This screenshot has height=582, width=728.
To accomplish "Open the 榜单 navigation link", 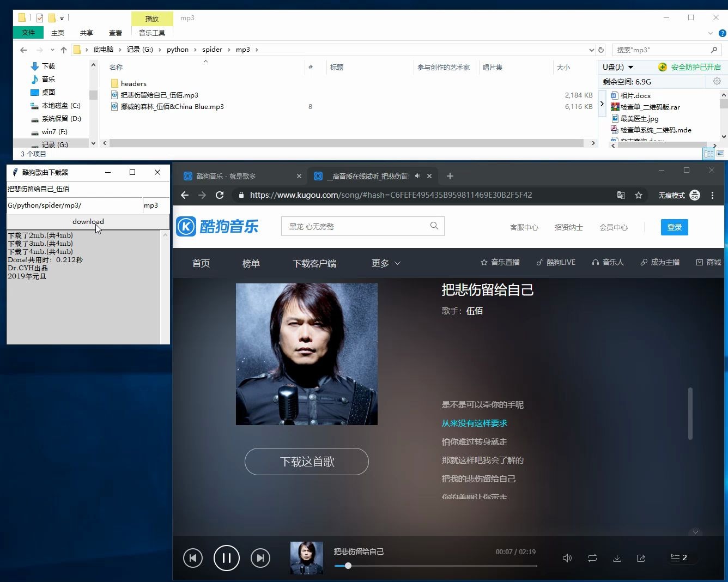I will pyautogui.click(x=251, y=263).
